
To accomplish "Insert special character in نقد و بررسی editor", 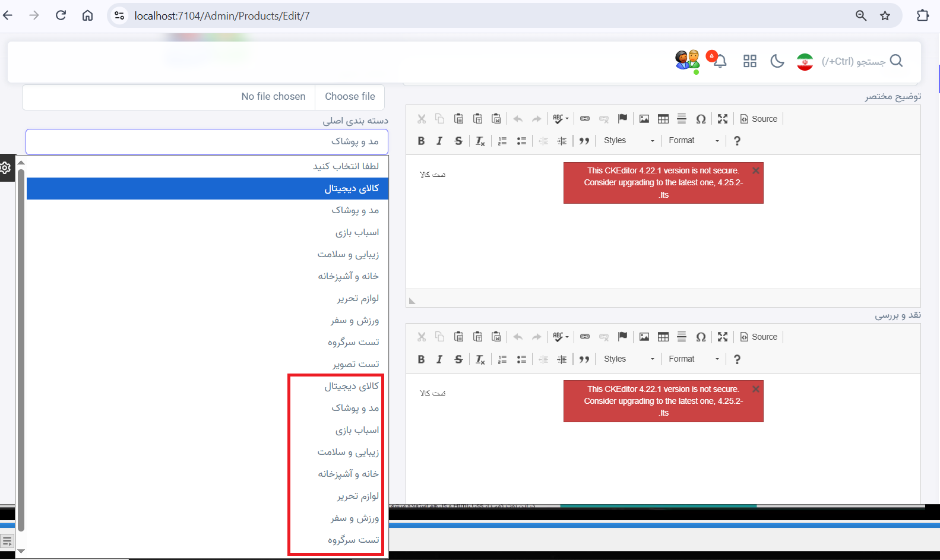I will pos(701,337).
